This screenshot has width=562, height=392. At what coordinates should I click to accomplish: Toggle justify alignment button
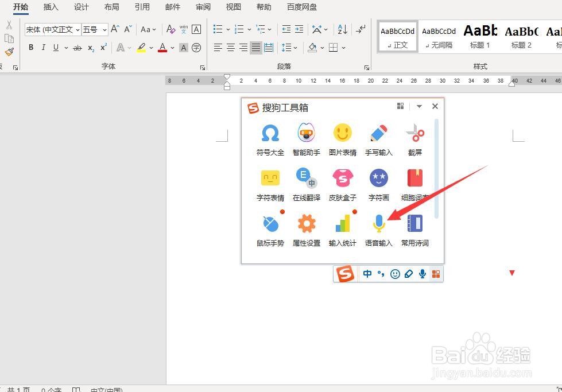point(256,48)
